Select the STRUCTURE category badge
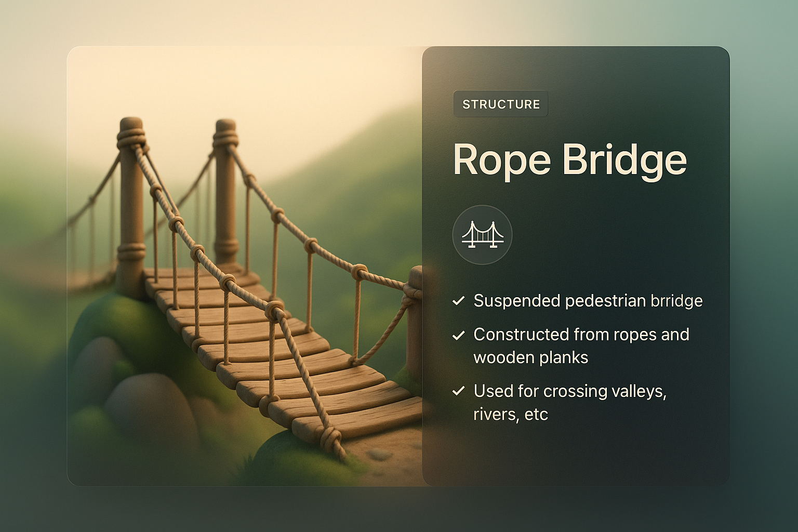This screenshot has width=798, height=532. [501, 104]
